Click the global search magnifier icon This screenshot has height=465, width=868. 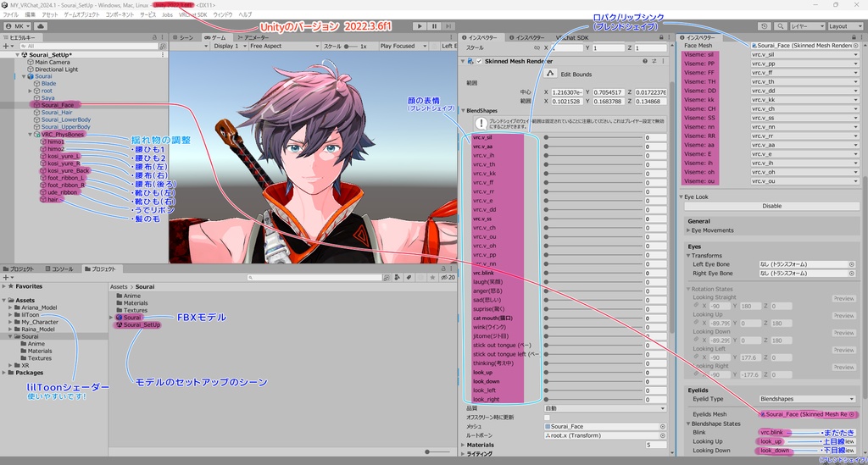(x=780, y=26)
